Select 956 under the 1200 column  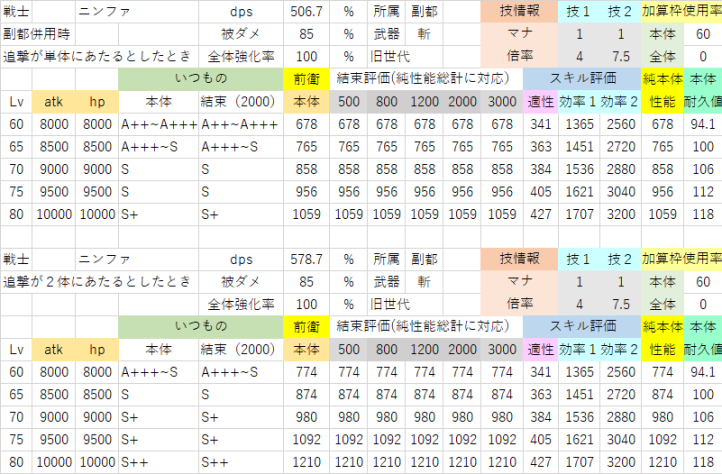[x=424, y=192]
